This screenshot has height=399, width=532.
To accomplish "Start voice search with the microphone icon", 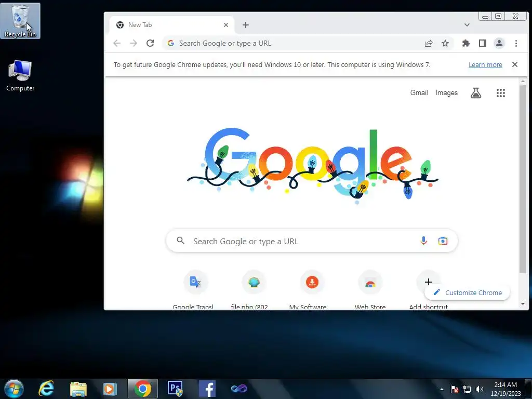I will click(x=423, y=241).
